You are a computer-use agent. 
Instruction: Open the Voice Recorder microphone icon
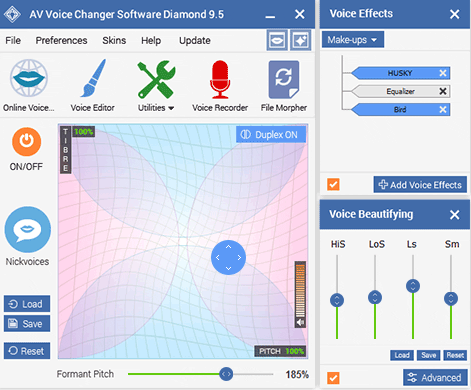220,79
